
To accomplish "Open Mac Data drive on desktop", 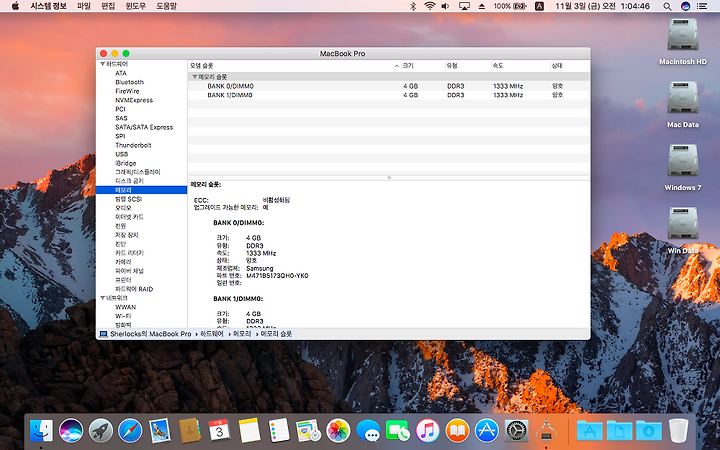I will coord(683,97).
